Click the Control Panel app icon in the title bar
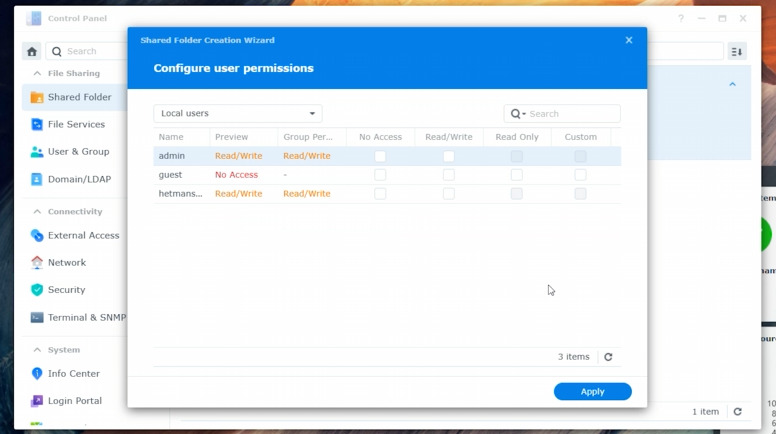The image size is (776, 434). click(34, 18)
